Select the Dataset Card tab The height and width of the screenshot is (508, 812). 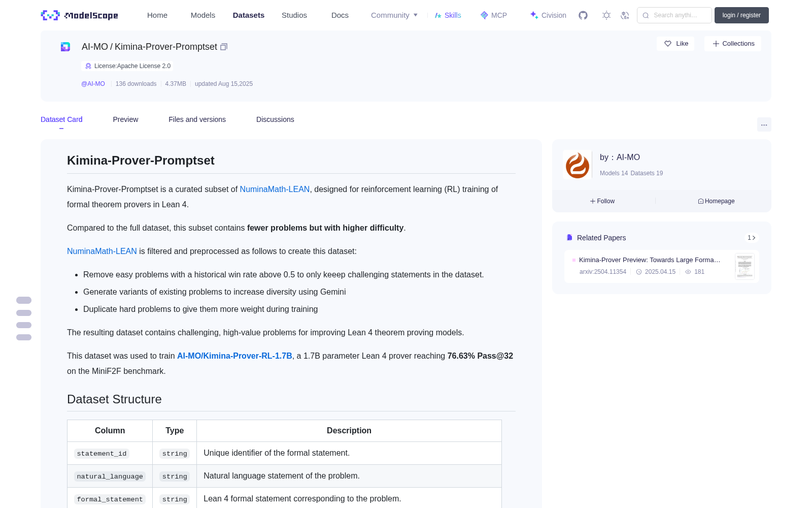tap(61, 119)
